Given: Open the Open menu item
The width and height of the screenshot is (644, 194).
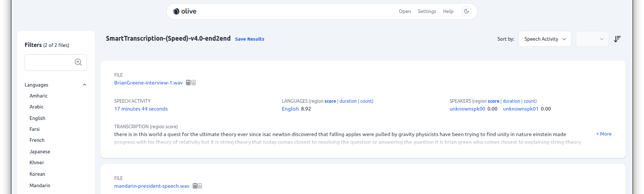Looking at the screenshot, I should click(405, 11).
